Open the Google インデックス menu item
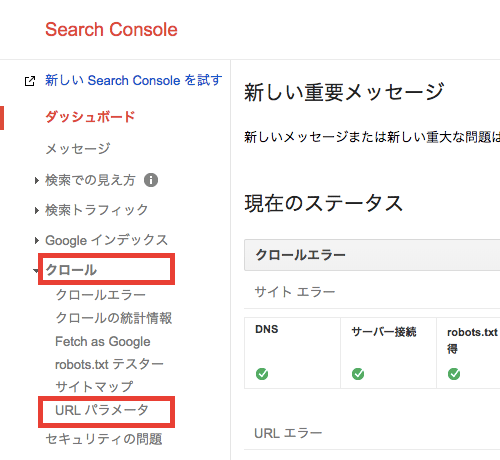 tap(106, 240)
